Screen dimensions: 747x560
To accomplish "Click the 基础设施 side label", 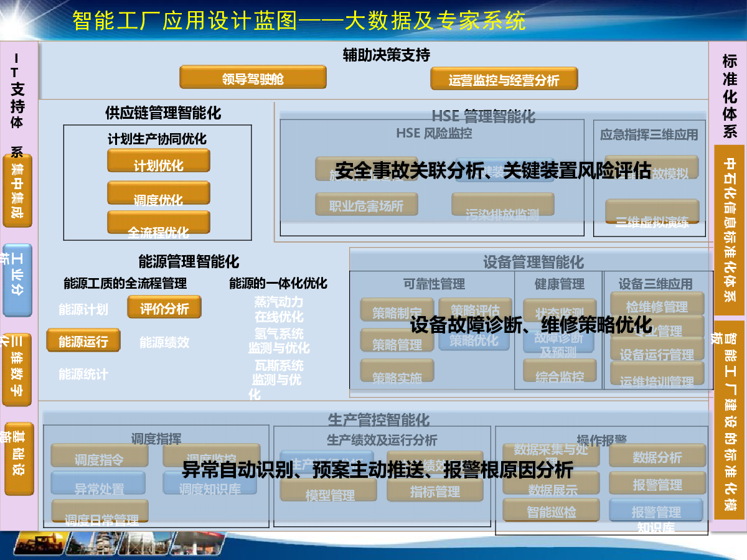I will click(x=18, y=459).
